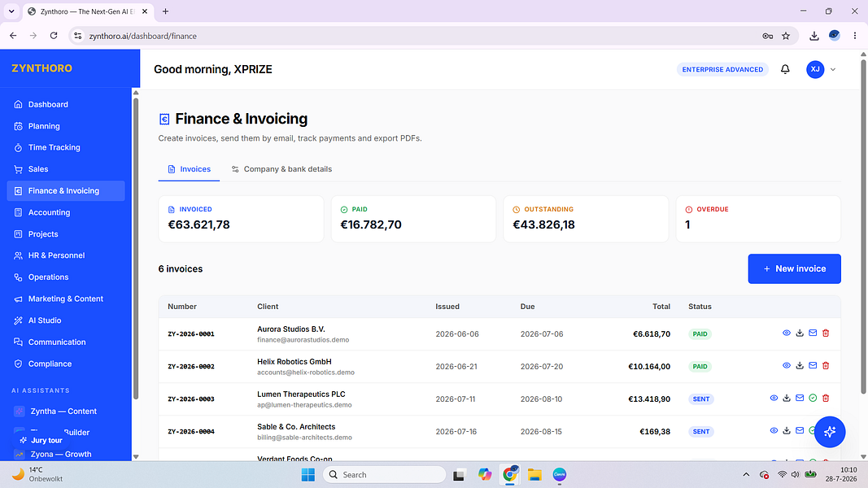Bookmark this page with the star icon
The height and width of the screenshot is (488, 868).
(x=786, y=36)
